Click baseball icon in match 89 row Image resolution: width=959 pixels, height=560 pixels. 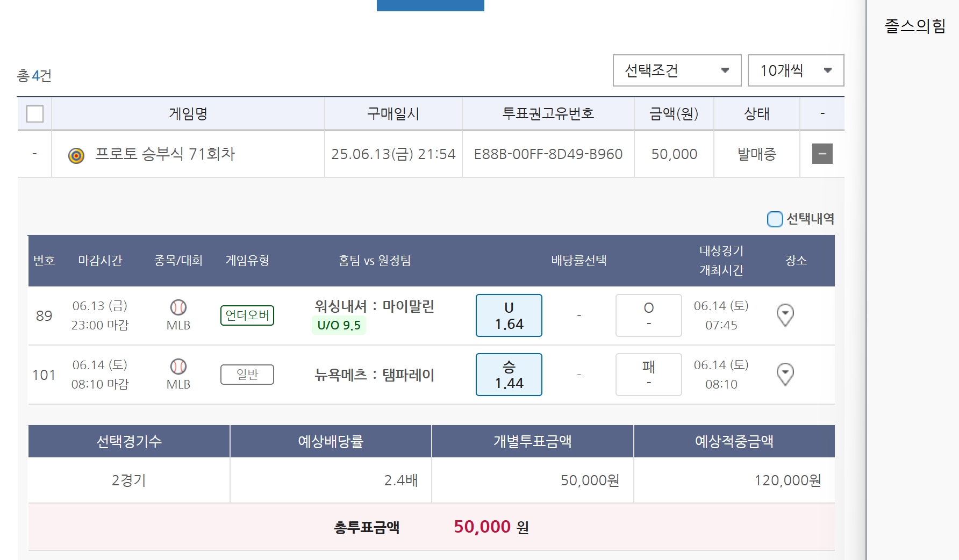click(178, 307)
